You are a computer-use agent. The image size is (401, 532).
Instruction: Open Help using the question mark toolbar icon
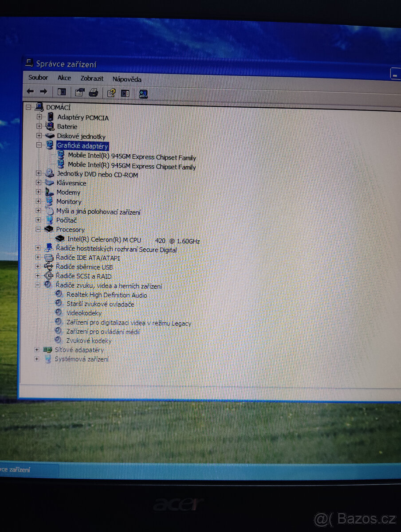(111, 92)
